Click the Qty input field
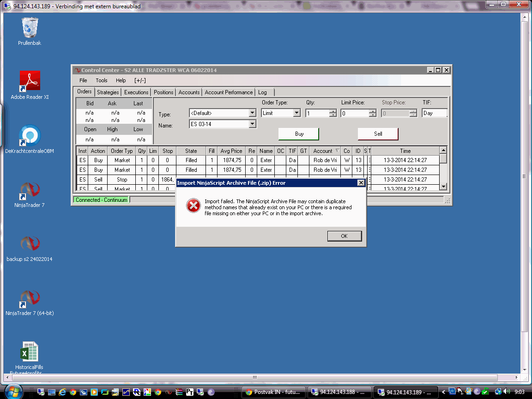The image size is (532, 399). coord(318,113)
